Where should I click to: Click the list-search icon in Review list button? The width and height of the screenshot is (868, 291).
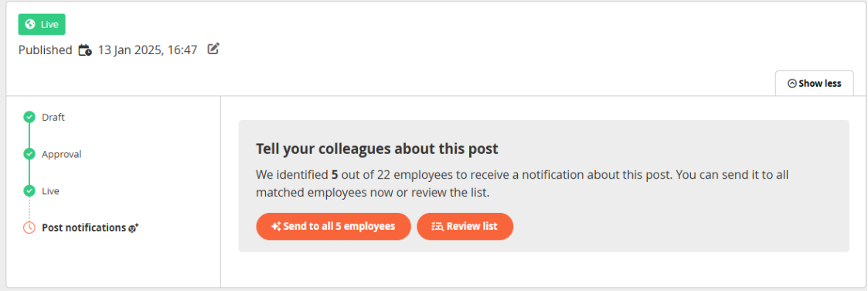[x=438, y=226]
